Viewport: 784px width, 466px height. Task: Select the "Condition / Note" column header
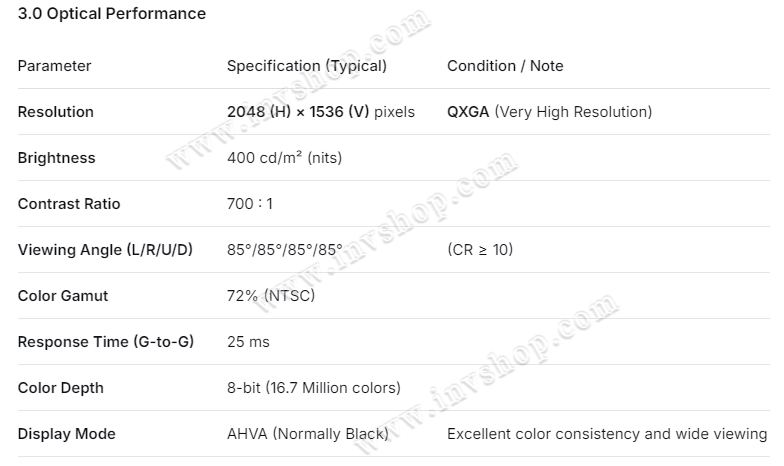[505, 66]
